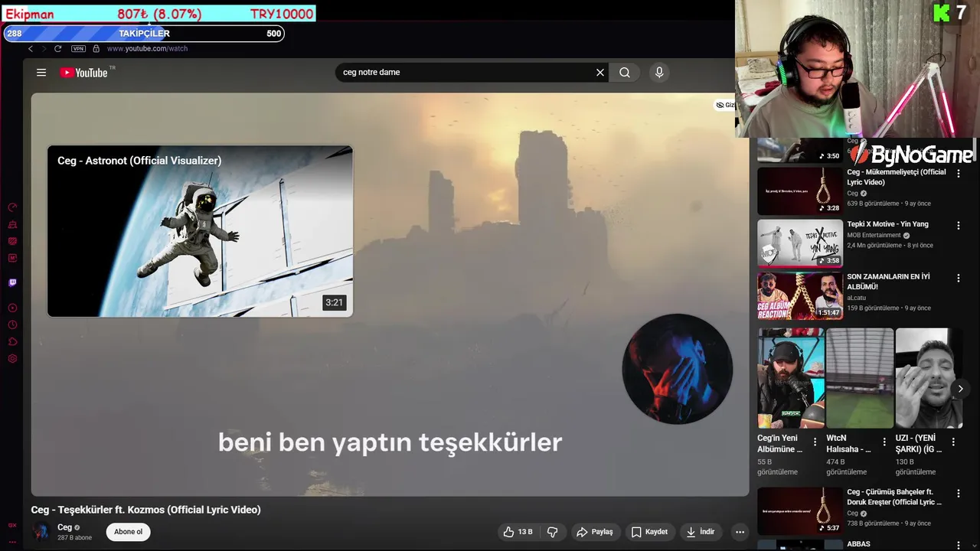This screenshot has height=551, width=980.
Task: Click the circular channel avatar end card
Action: pyautogui.click(x=678, y=368)
